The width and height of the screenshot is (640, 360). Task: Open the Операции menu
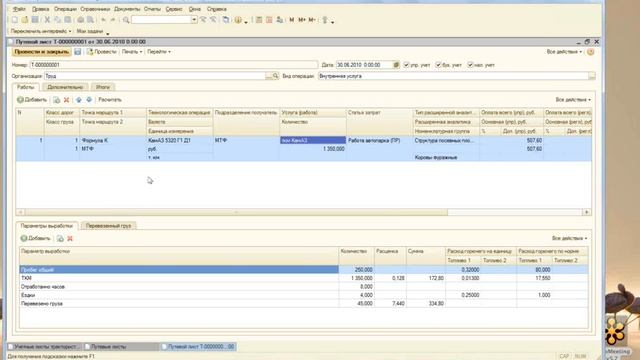[x=65, y=9]
